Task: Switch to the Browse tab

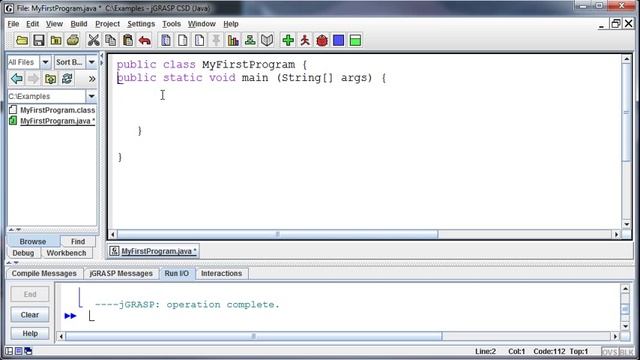Action: (x=33, y=241)
